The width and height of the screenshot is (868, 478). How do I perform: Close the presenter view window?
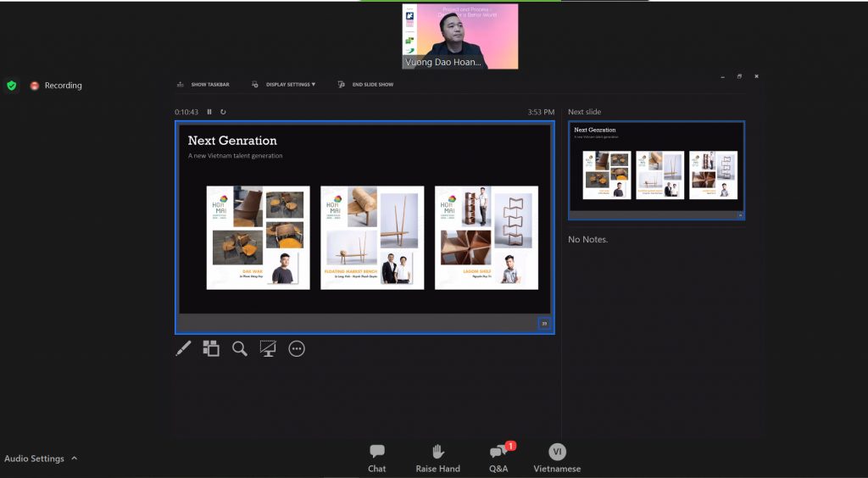coord(756,76)
